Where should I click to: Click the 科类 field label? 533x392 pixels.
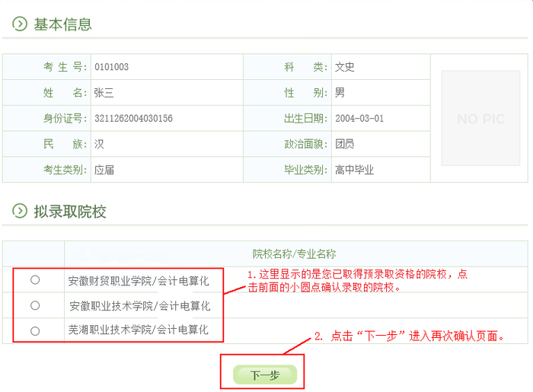[x=306, y=67]
